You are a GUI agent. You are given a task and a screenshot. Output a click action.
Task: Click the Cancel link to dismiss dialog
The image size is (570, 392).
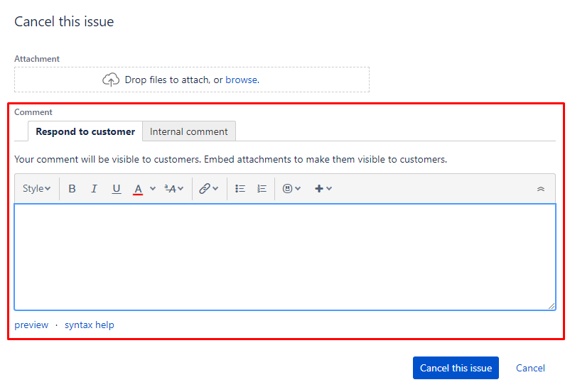(x=530, y=368)
